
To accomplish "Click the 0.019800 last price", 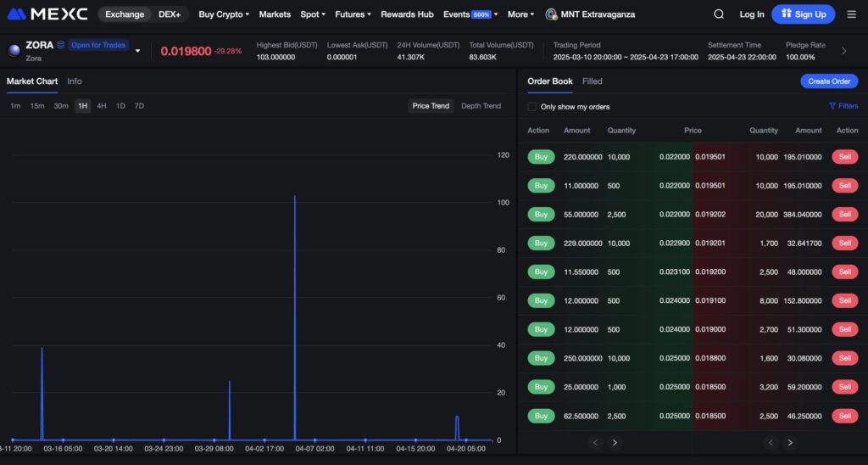I will click(x=186, y=51).
